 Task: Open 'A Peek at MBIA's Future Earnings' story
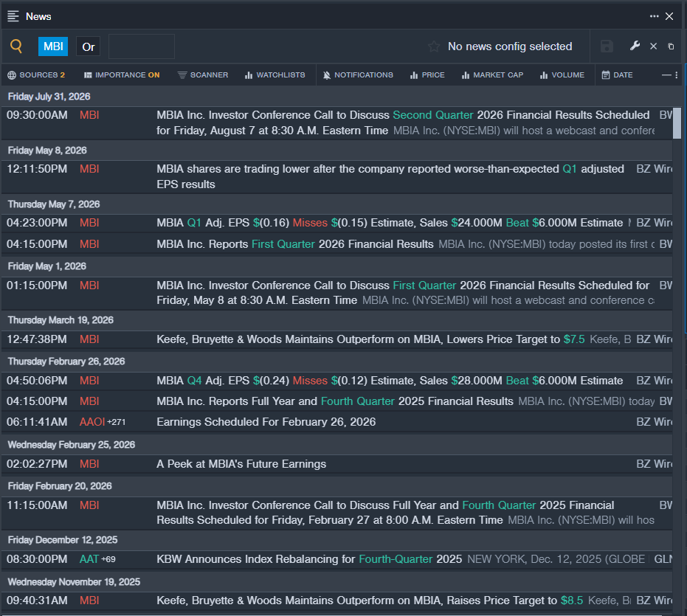pos(241,464)
